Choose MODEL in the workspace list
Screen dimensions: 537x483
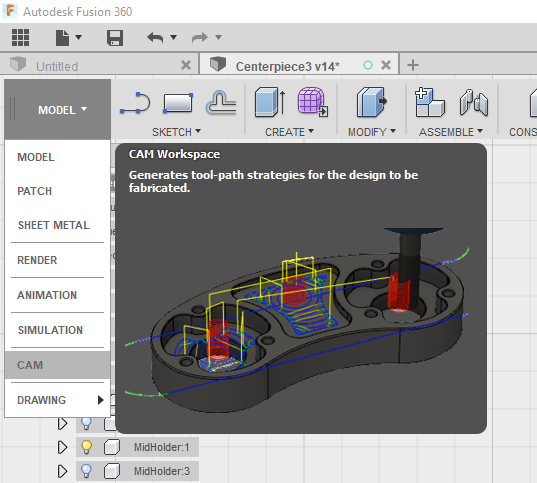58,157
